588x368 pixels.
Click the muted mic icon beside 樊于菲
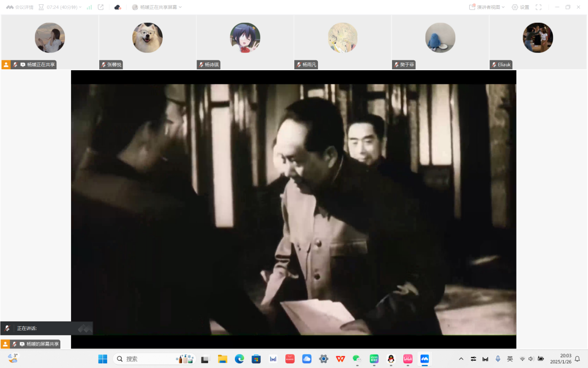(396, 65)
